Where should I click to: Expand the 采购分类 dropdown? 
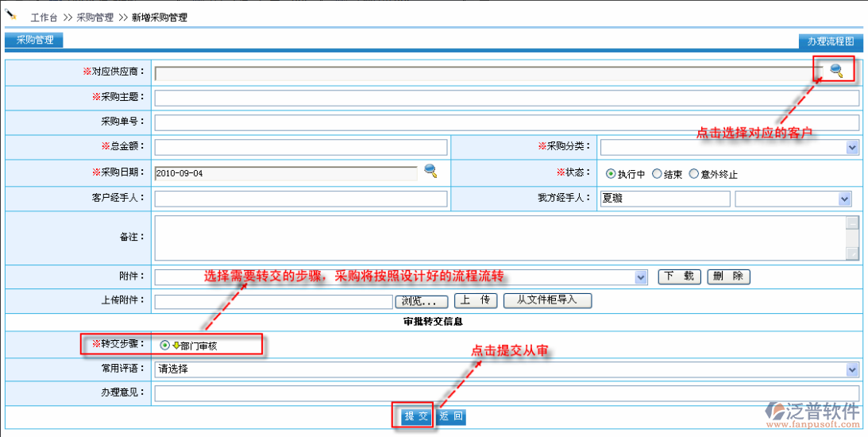(x=852, y=147)
